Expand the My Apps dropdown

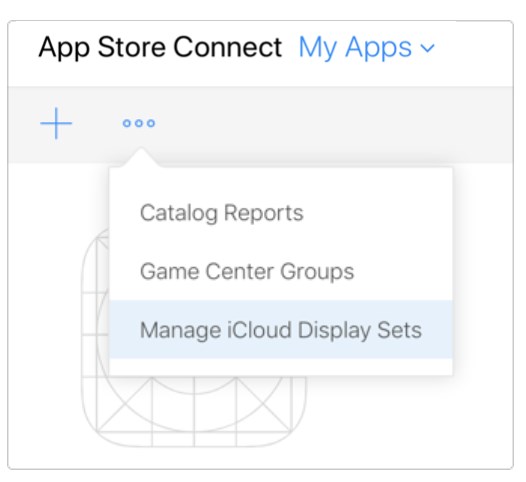click(366, 48)
